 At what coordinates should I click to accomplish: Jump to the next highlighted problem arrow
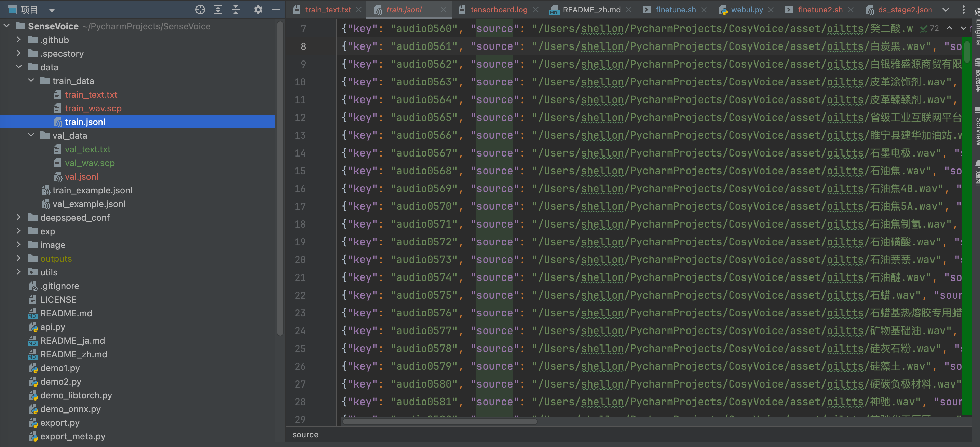963,28
